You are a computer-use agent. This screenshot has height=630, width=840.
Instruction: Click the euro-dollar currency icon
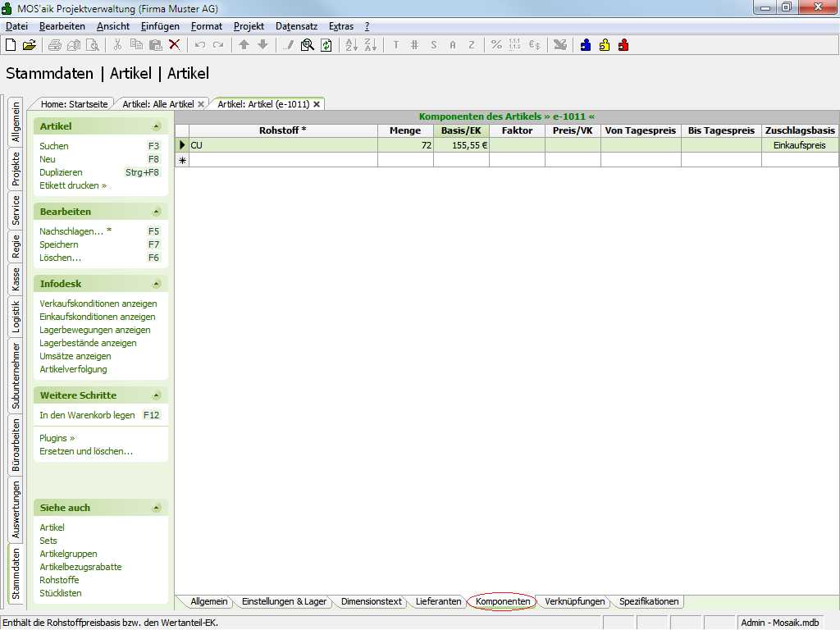(x=535, y=45)
